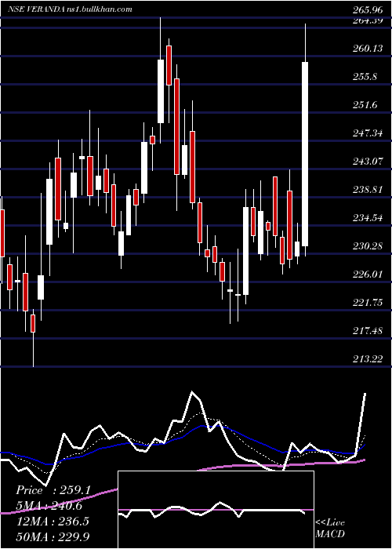
Task: Click the Price : 259.1 readout
Action: [53, 490]
